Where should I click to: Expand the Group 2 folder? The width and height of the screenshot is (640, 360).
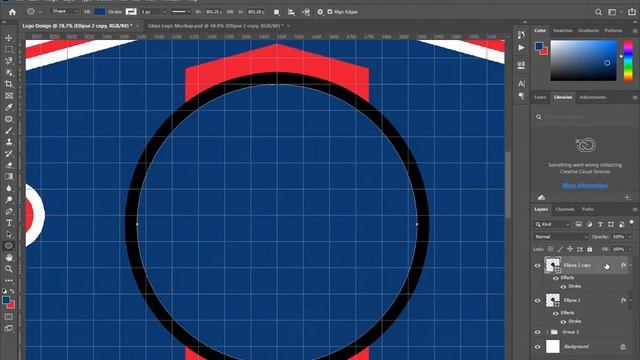click(547, 332)
